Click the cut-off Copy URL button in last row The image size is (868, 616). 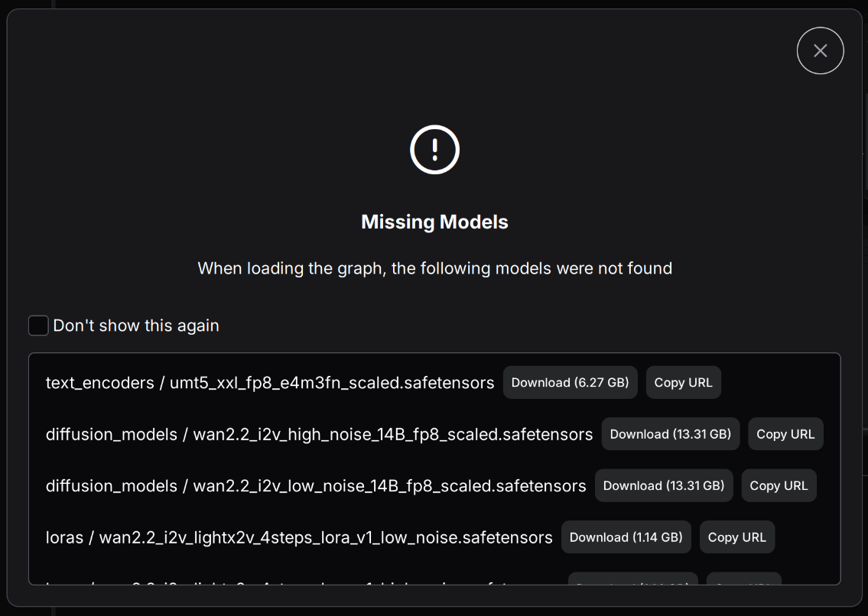click(x=743, y=579)
